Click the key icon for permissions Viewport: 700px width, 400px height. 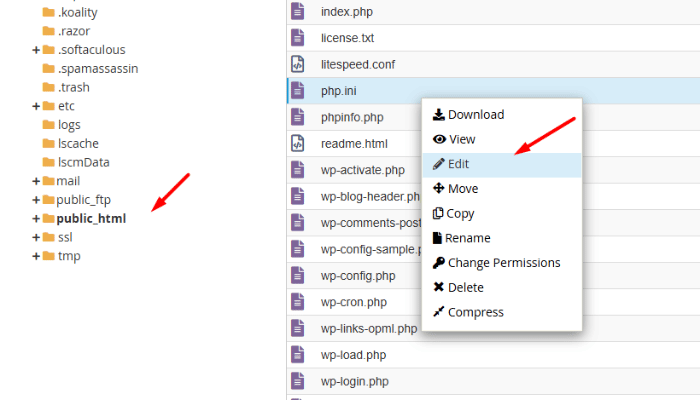[x=438, y=262]
